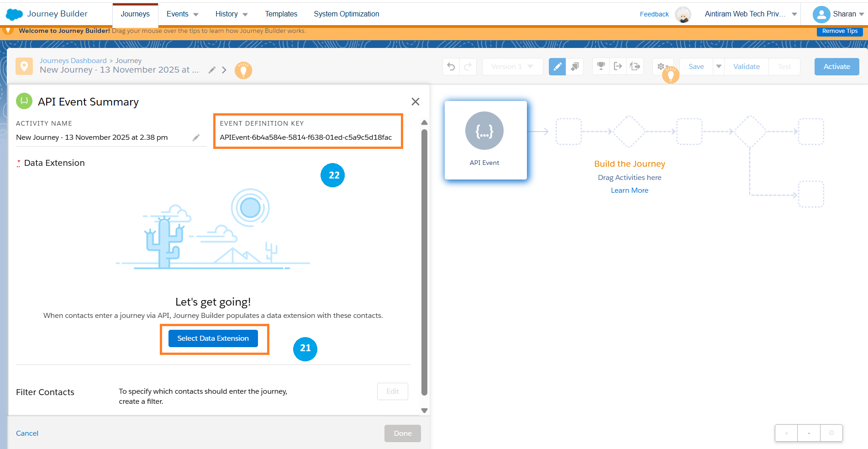Screen dimensions: 868x449
Task: Expand the Events menu
Action: [182, 14]
